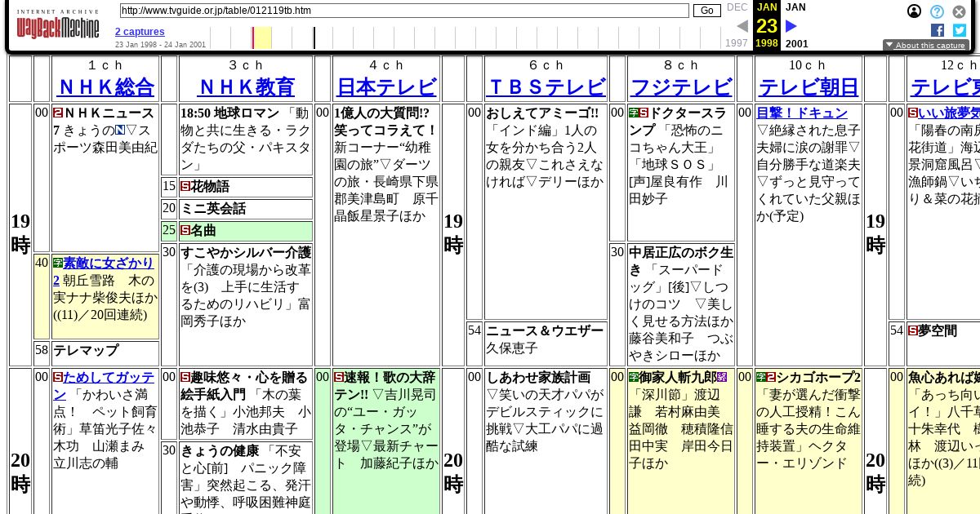Open the 日本テレビ channel link
The image size is (980, 514).
(x=386, y=86)
